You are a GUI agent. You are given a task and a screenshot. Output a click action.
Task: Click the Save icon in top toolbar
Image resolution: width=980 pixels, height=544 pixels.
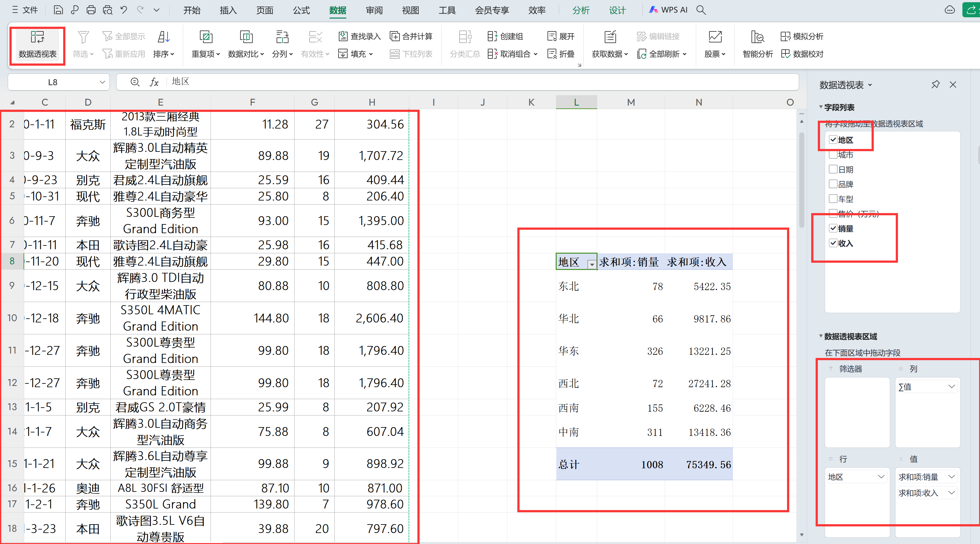(x=58, y=10)
